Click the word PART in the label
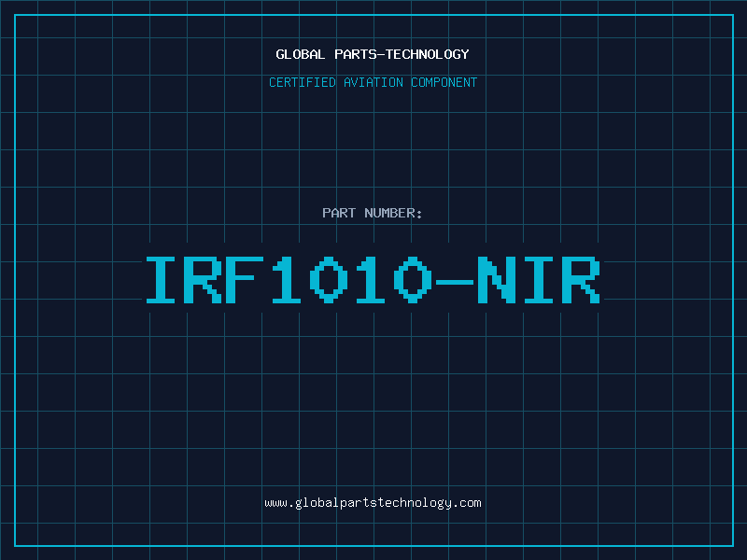The height and width of the screenshot is (560, 747). coord(338,213)
